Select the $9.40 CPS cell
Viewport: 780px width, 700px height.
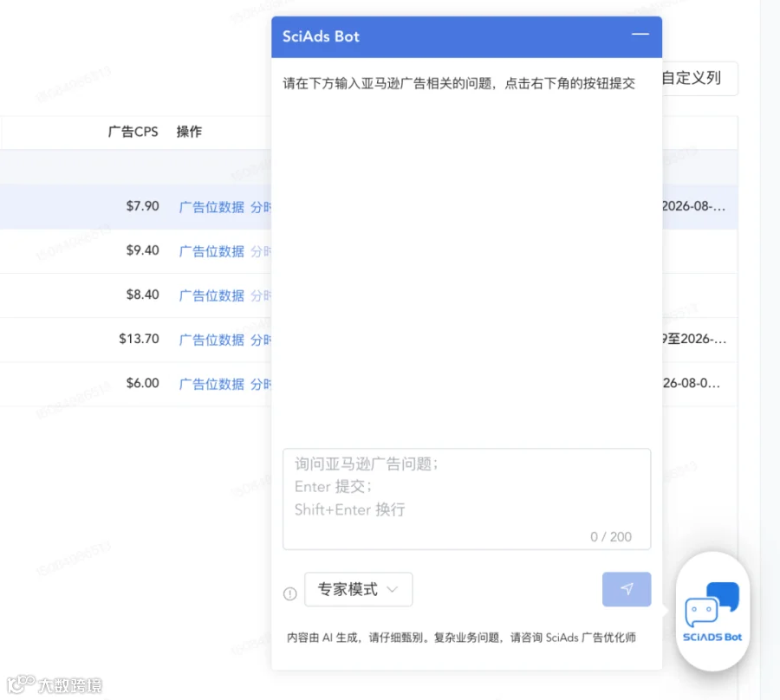[x=142, y=250]
